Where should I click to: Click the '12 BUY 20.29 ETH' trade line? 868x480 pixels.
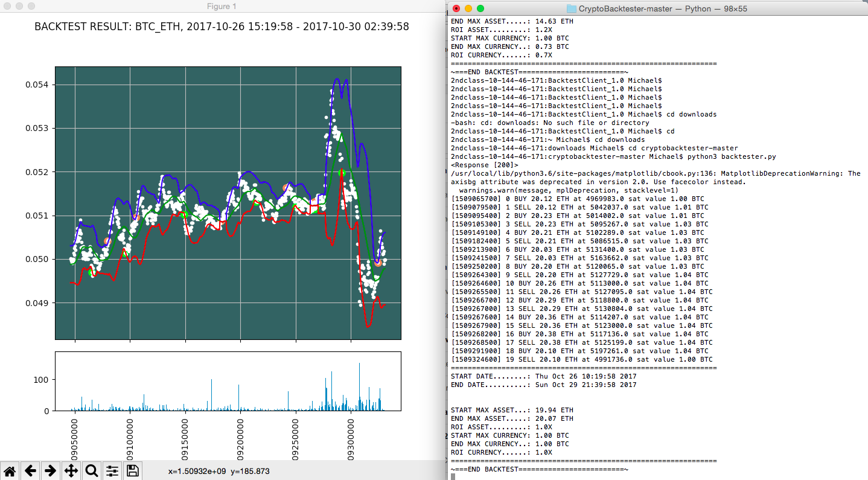[579, 300]
